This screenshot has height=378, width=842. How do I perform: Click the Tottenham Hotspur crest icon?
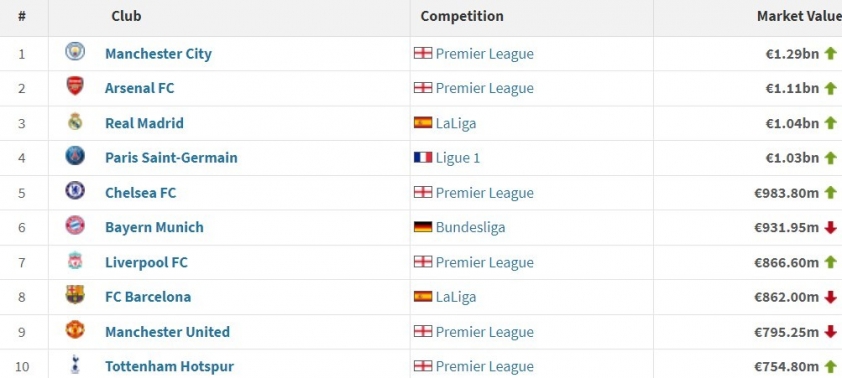[75, 365]
